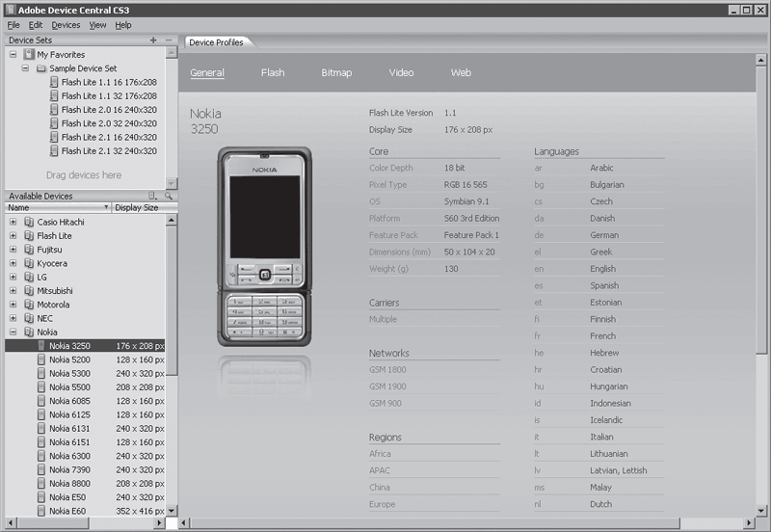
Task: Select Nokia 6125 in the device list
Action: pyautogui.click(x=85, y=414)
